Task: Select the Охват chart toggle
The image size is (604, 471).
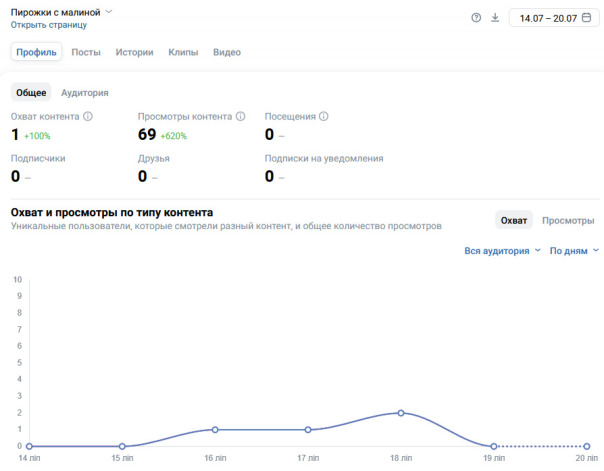Action: point(514,220)
